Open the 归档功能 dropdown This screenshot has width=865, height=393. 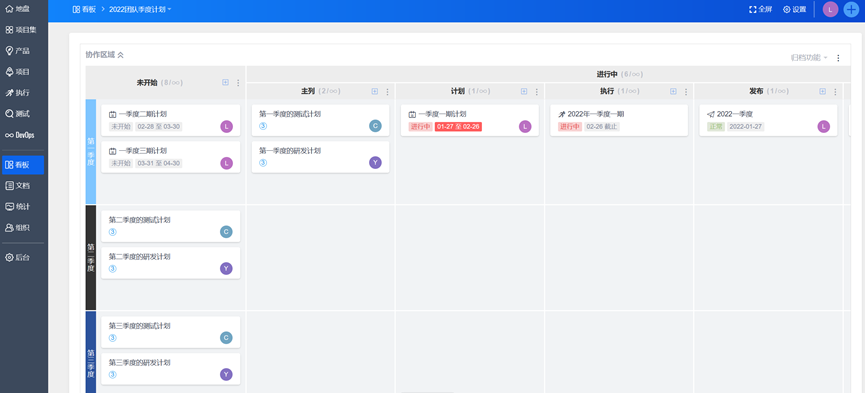pos(810,57)
